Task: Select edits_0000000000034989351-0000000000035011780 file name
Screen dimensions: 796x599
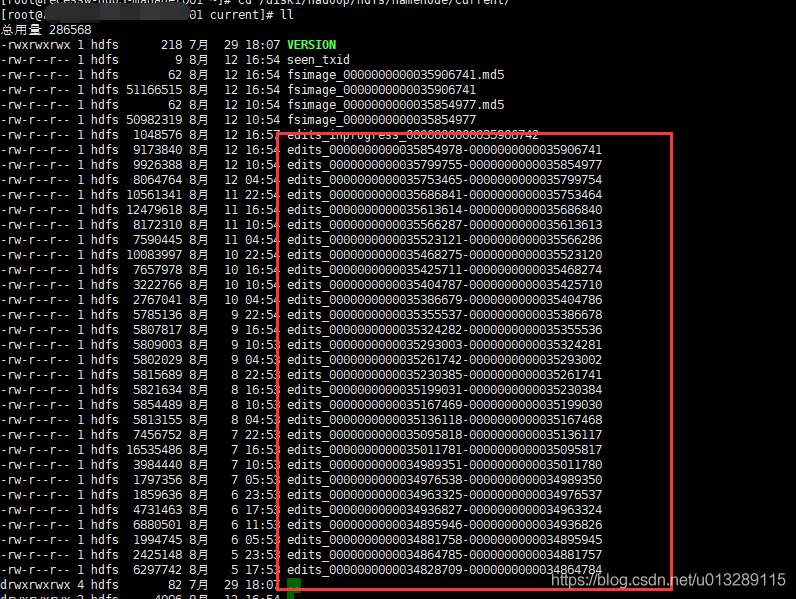Action: point(445,464)
